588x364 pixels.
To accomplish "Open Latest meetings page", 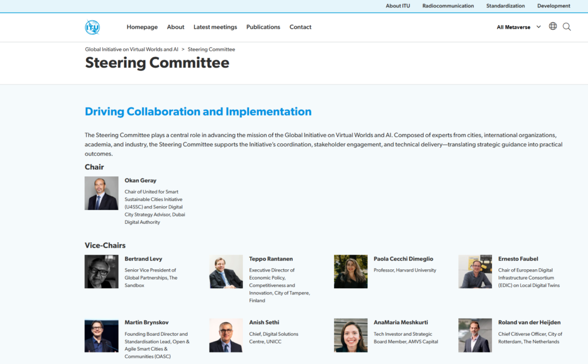I will tap(215, 27).
